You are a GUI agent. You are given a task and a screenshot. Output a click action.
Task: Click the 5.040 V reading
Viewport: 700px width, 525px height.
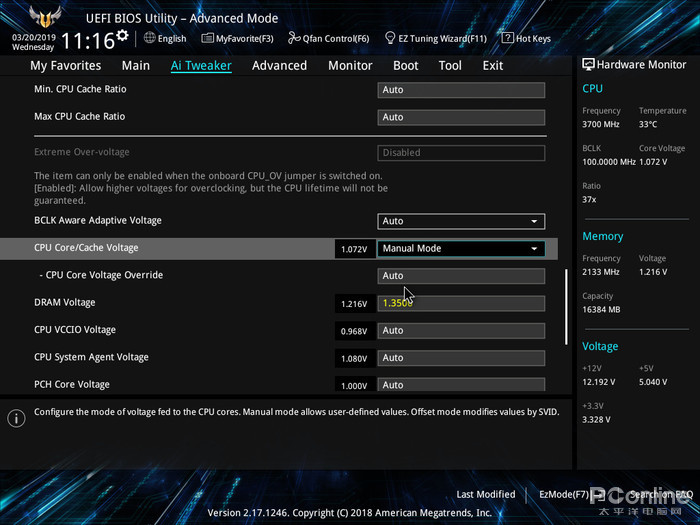[x=653, y=382]
